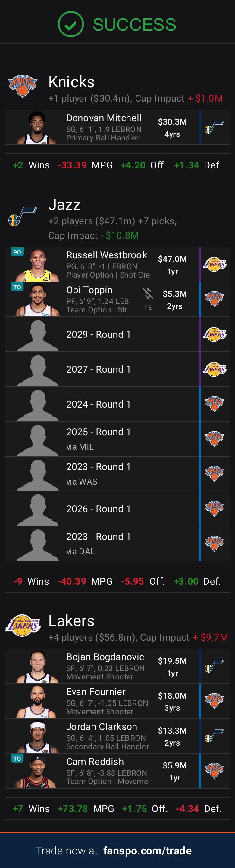The width and height of the screenshot is (235, 868).
Task: Toggle the TO badge on Obi Toppin
Action: click(x=17, y=286)
